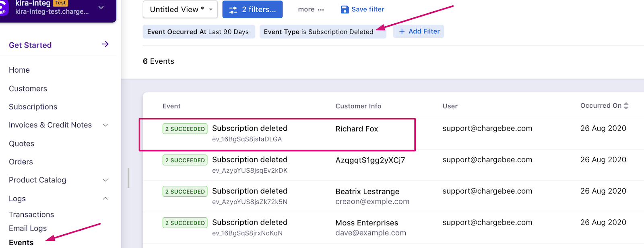
Task: Click the Save filter button
Action: [x=363, y=9]
